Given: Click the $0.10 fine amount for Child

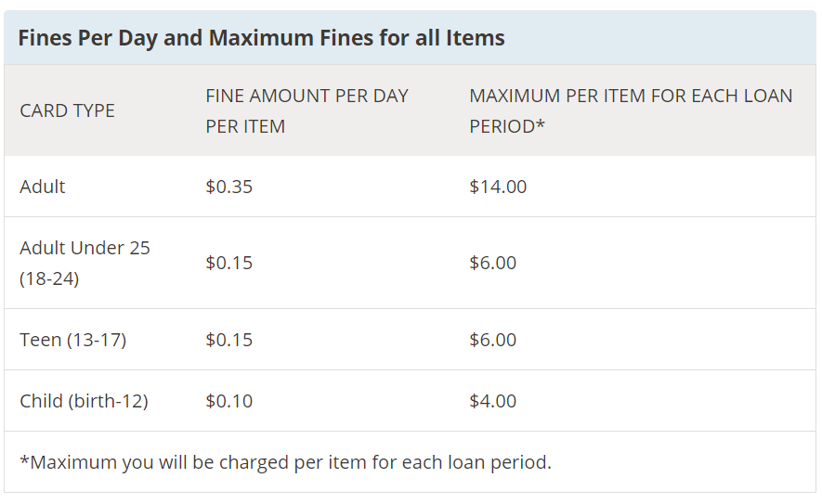Looking at the screenshot, I should (x=229, y=401).
